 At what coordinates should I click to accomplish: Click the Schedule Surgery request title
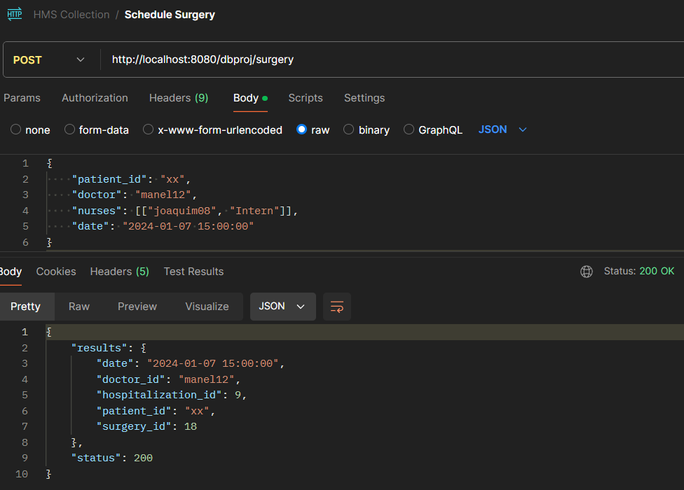click(170, 14)
